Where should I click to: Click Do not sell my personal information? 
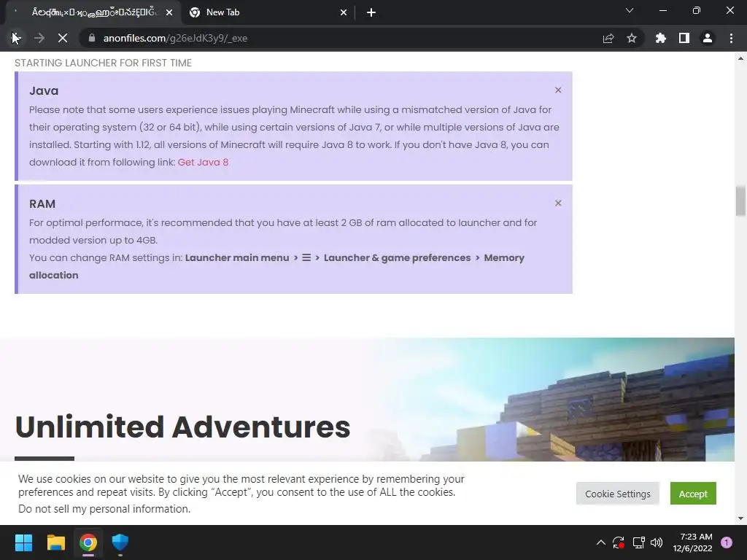click(x=104, y=509)
